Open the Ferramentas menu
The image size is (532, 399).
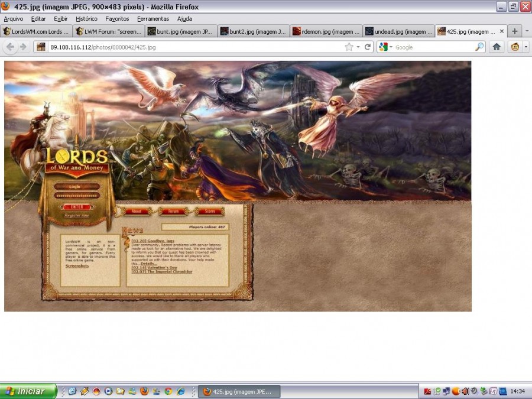153,19
